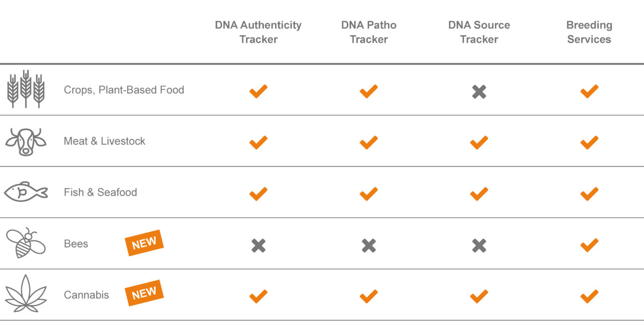This screenshot has width=644, height=322.
Task: Click Meat & Livestock DNA Patho Tracker checkmark
Action: pyautogui.click(x=368, y=142)
